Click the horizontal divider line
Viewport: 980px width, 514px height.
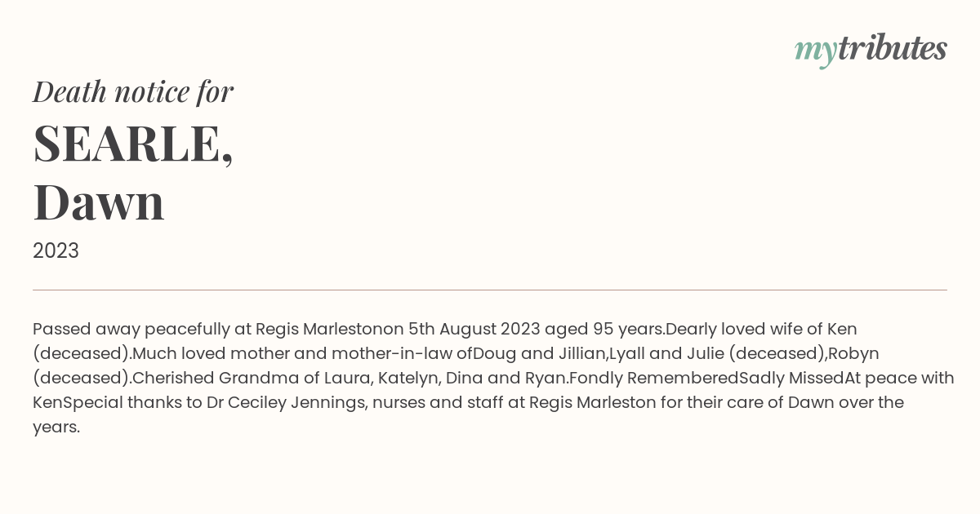click(490, 290)
